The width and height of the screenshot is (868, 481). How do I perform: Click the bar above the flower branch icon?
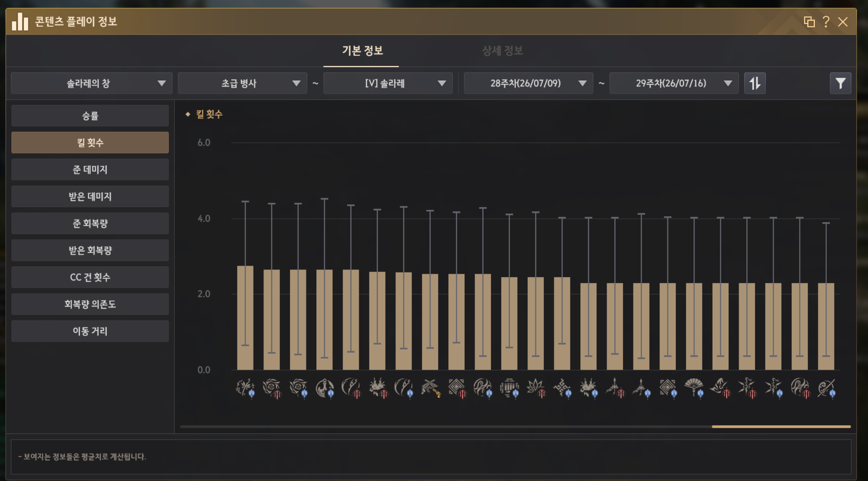245,318
